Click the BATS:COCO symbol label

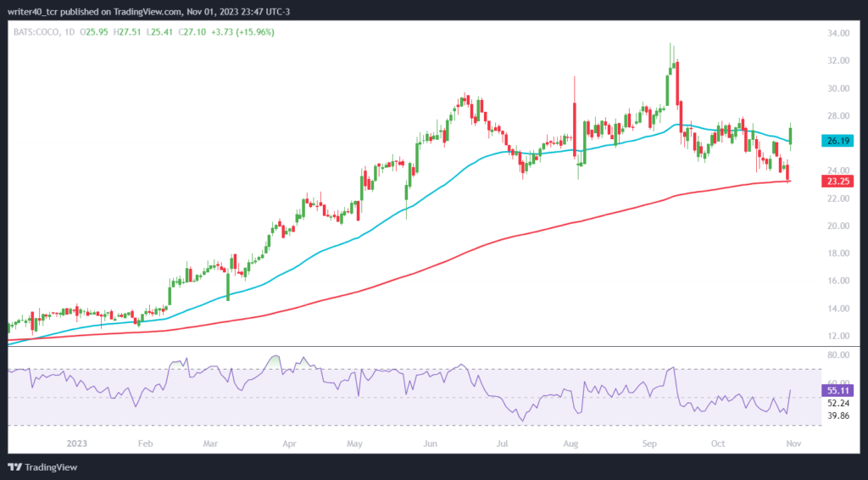coord(36,32)
